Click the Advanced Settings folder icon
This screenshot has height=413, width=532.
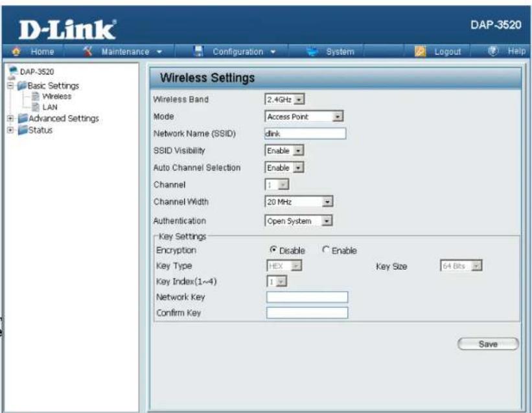[23, 119]
